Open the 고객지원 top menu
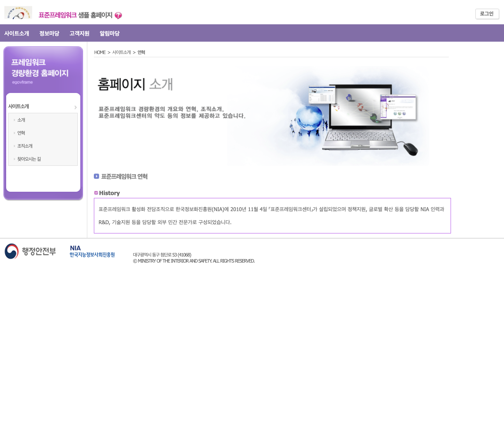This screenshot has height=424, width=504. [79, 33]
